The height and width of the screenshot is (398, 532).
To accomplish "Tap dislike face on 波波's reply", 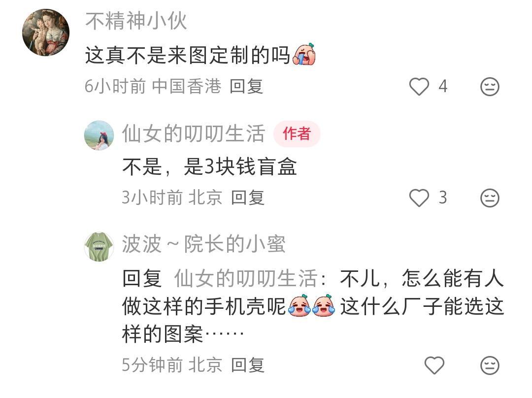I will [490, 365].
